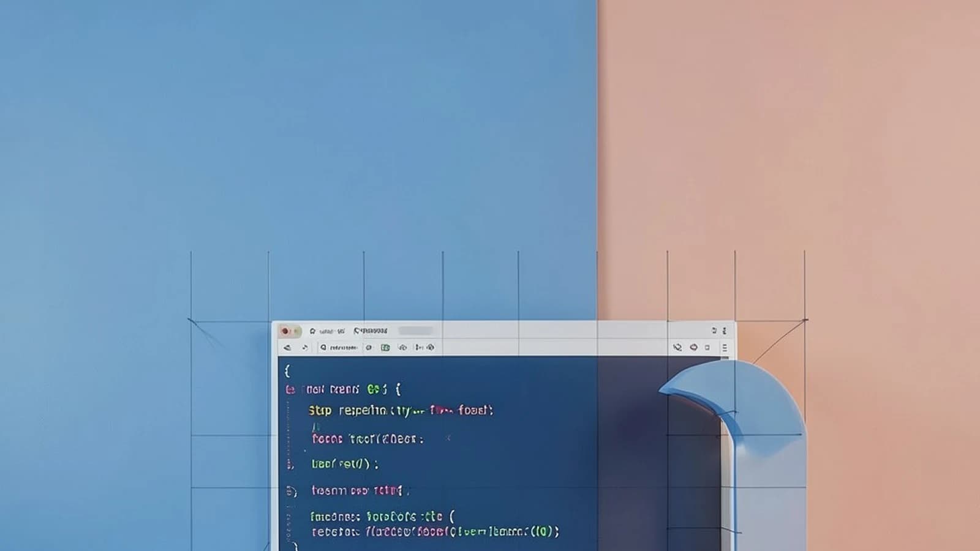The width and height of the screenshot is (980, 551).
Task: Select the second tab in the title bar
Action: click(x=371, y=331)
